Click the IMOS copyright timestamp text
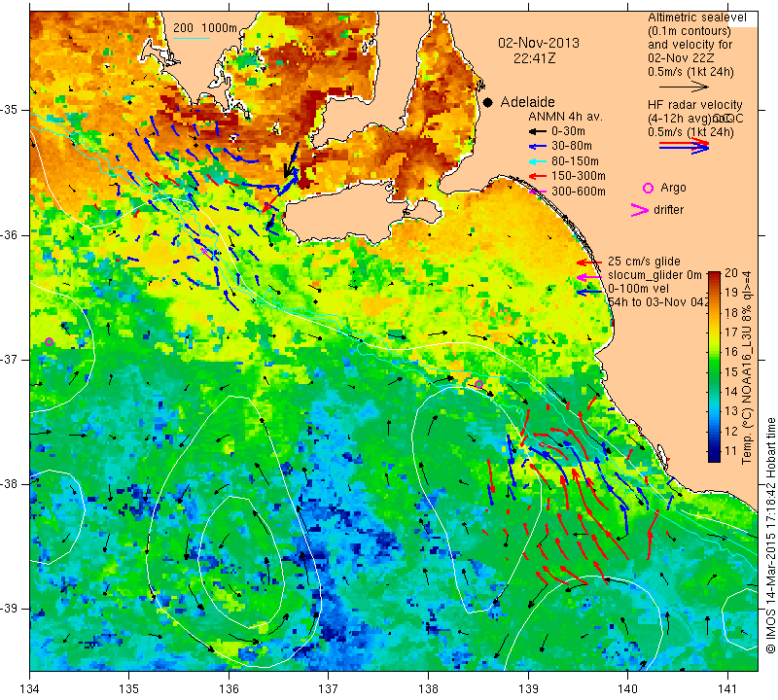The height and width of the screenshot is (700, 778). pos(770,535)
